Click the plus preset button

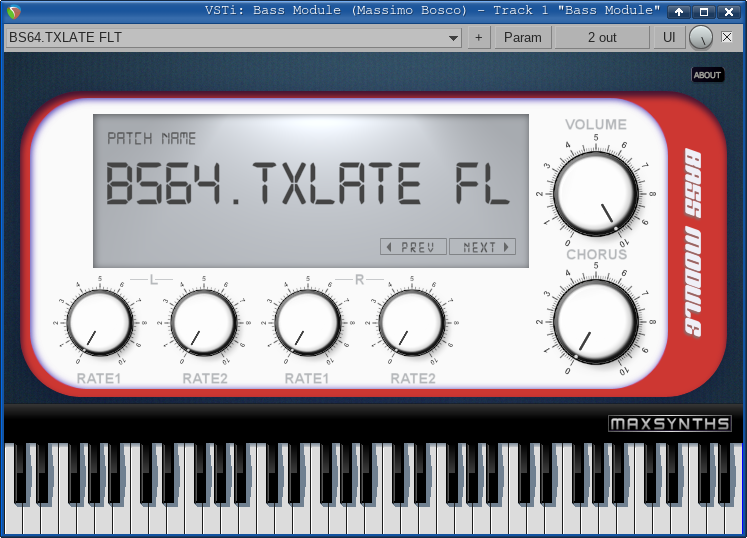point(479,37)
